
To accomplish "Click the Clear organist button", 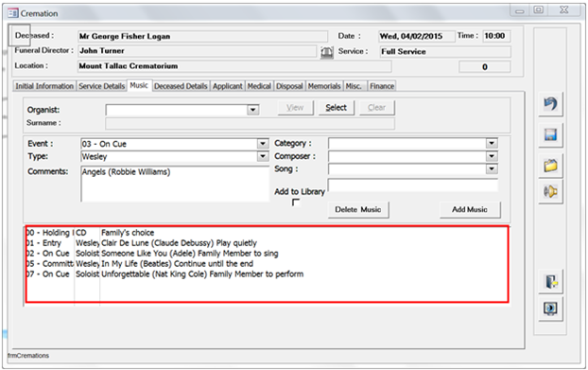I will 377,108.
